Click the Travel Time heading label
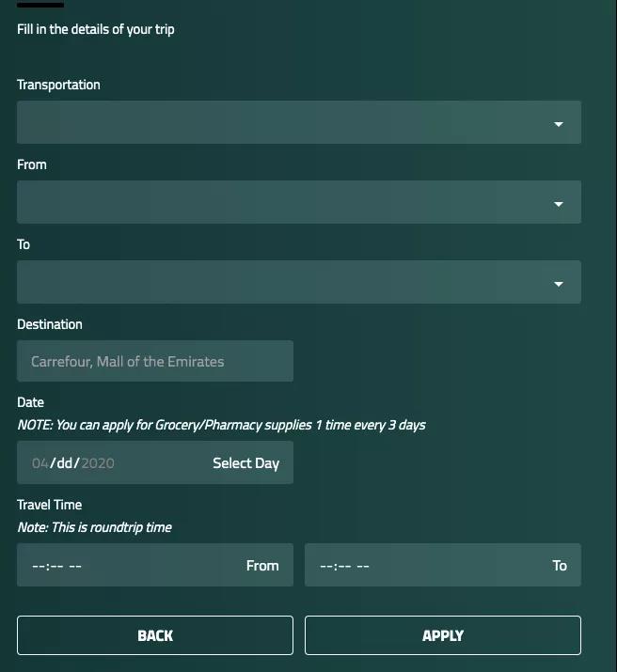 click(x=50, y=505)
